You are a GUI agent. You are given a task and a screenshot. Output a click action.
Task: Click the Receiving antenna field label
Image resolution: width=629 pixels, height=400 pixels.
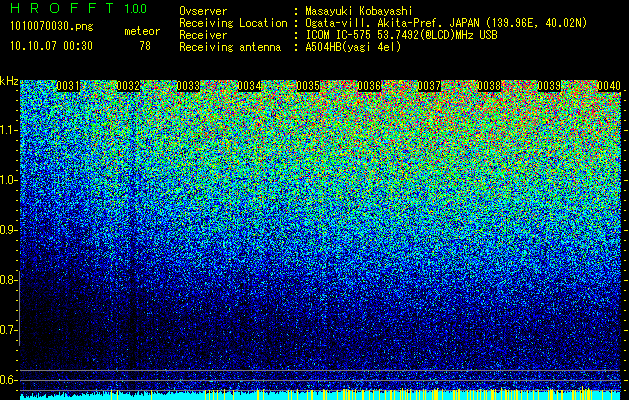coord(230,47)
